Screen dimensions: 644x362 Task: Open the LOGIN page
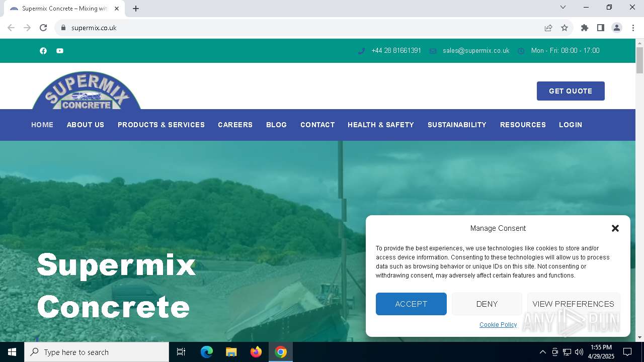[x=571, y=125]
